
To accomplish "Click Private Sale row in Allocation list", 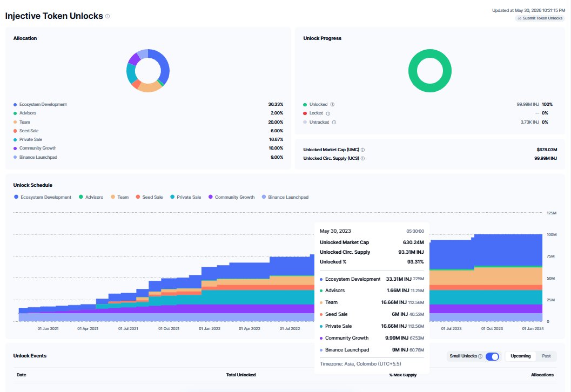I will (x=148, y=139).
